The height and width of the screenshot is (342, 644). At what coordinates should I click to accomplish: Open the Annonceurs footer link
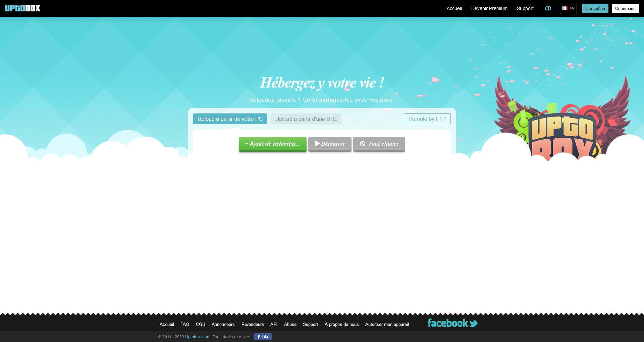click(x=223, y=324)
